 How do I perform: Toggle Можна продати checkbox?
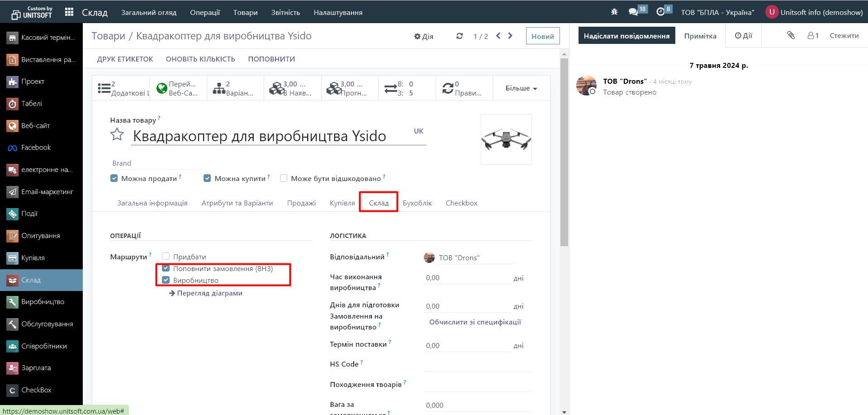point(114,178)
